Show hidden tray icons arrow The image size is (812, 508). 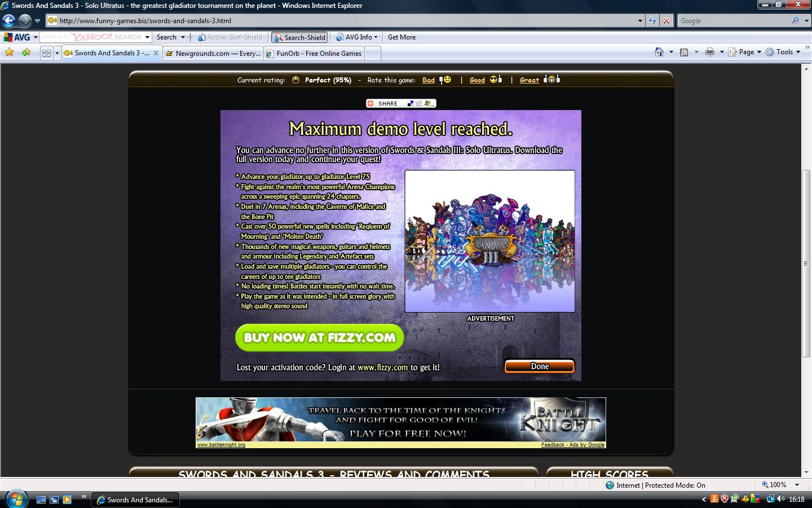tap(704, 500)
